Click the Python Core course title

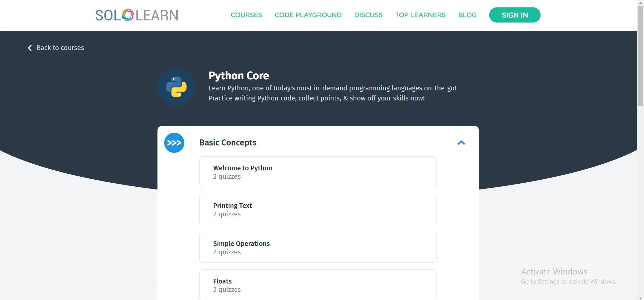tap(239, 76)
